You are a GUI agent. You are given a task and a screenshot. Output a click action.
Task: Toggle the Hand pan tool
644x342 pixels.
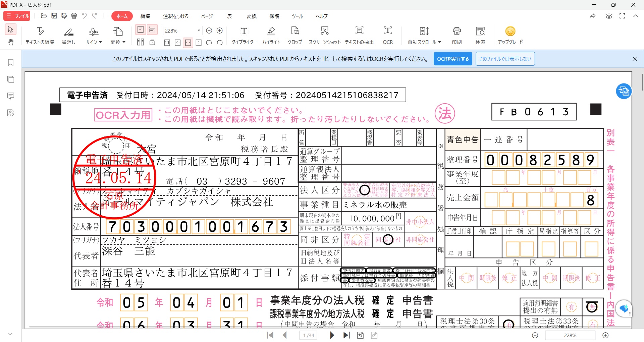coord(11,42)
